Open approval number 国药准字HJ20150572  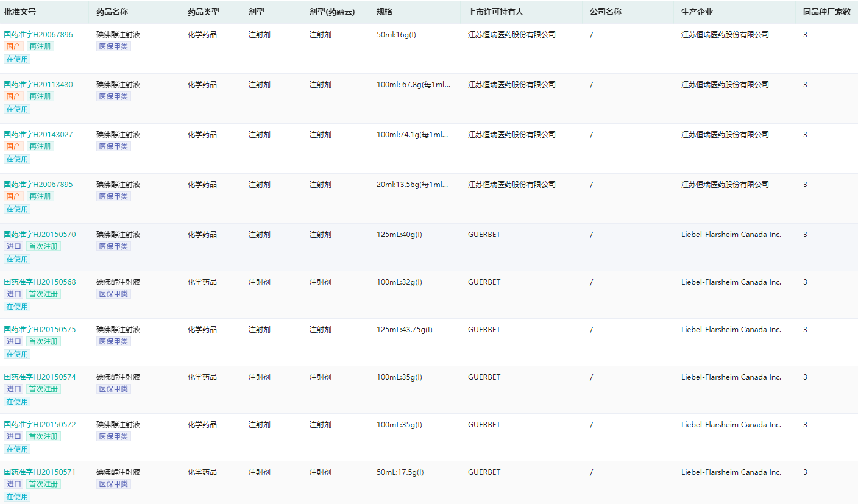pyautogui.click(x=40, y=425)
